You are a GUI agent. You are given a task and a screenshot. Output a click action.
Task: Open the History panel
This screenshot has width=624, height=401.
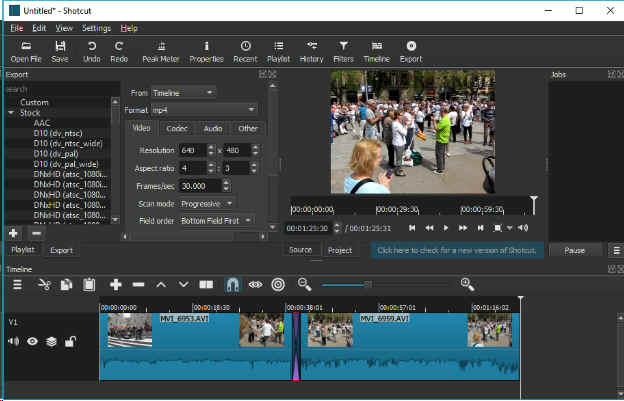[311, 51]
